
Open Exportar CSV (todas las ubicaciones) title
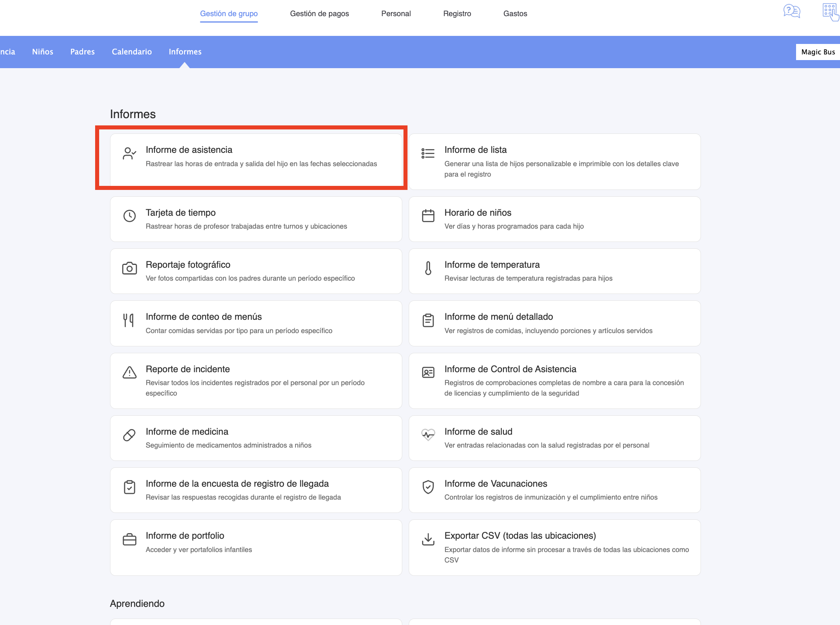point(520,535)
